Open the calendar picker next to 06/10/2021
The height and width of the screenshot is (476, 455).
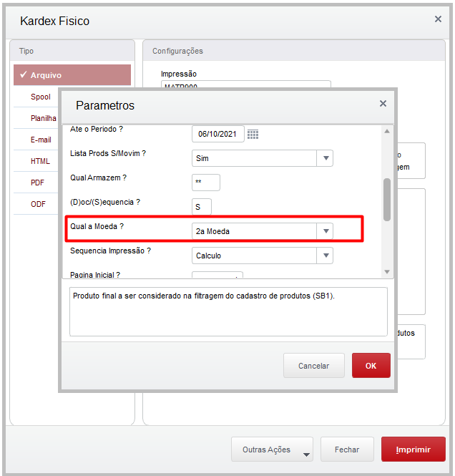(x=253, y=134)
